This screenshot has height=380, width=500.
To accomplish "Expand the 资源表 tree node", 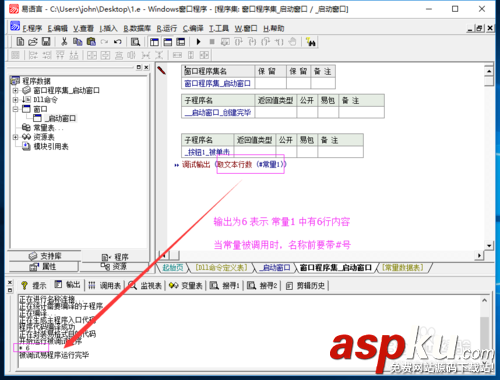I will [15, 137].
